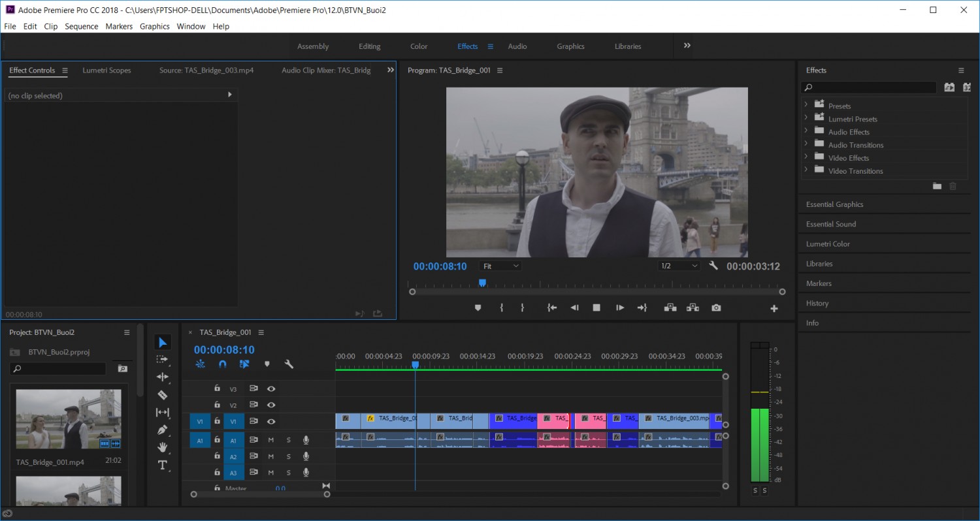Screen dimensions: 980x521
Task: Select TAS_Bridge_001.mp4 thumbnail in Project panel
Action: (69, 419)
